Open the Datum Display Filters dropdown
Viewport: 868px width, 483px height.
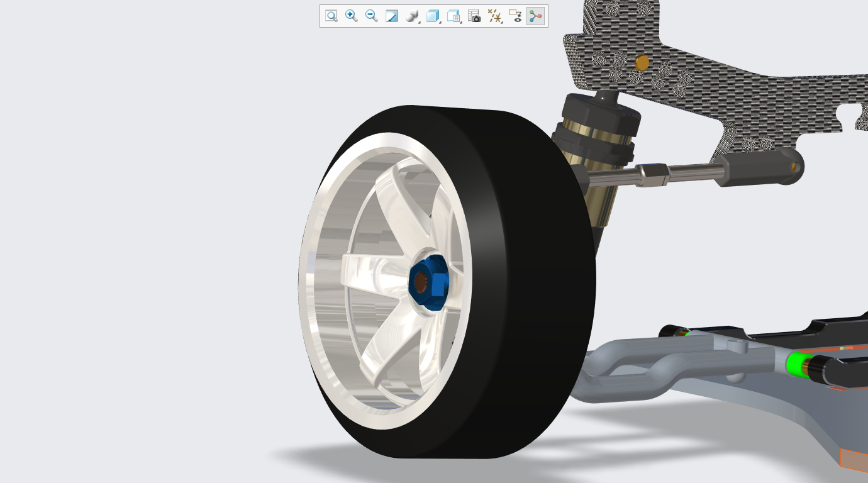[x=495, y=16]
